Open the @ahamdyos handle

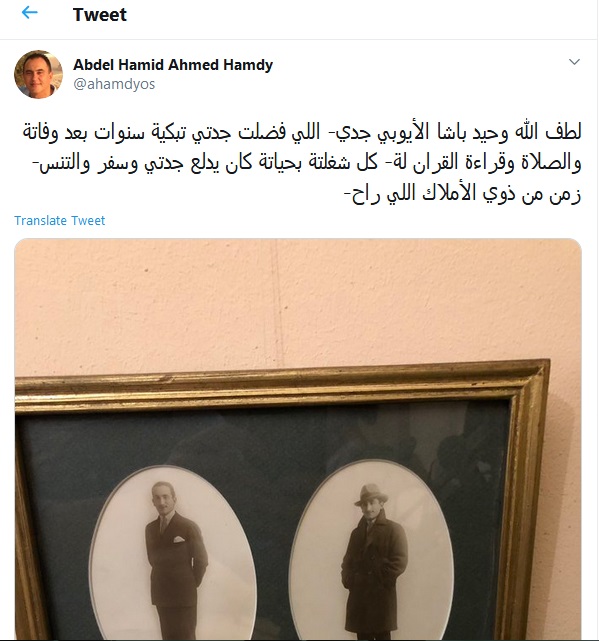click(114, 84)
